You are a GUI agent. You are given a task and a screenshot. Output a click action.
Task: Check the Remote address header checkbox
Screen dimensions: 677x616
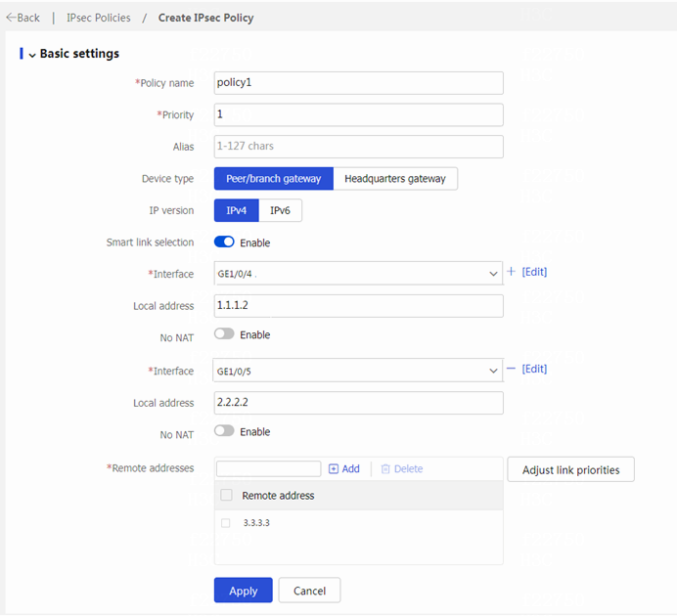[226, 495]
